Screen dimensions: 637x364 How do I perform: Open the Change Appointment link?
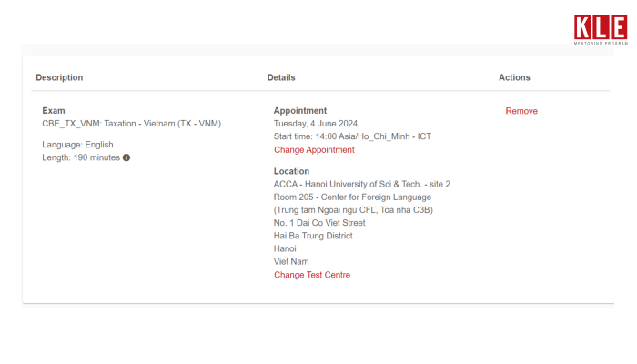314,150
